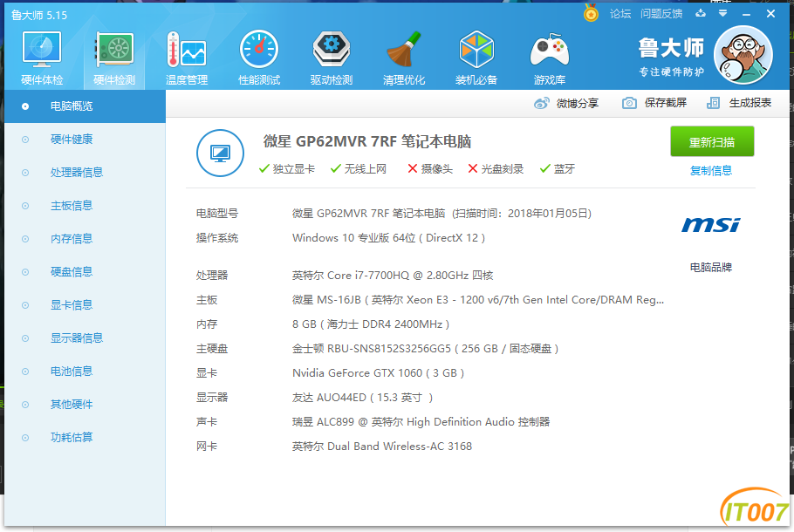
Task: Select 硬盘信息 in sidebar
Action: (x=85, y=272)
